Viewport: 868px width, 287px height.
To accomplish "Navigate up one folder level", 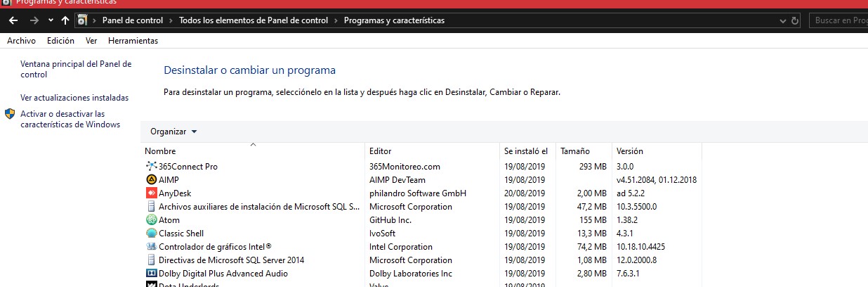I will point(65,20).
